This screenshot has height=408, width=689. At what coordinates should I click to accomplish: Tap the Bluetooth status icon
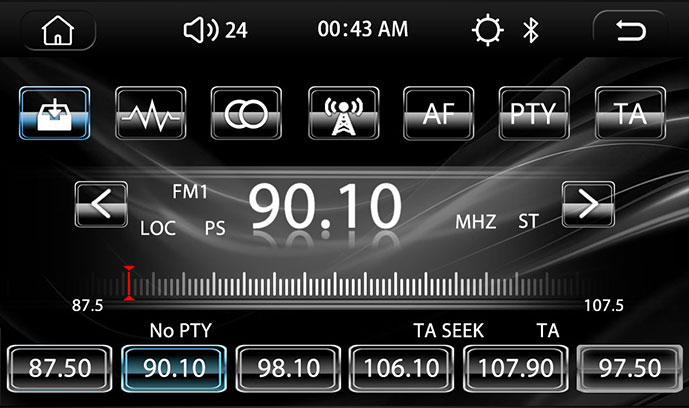[531, 30]
